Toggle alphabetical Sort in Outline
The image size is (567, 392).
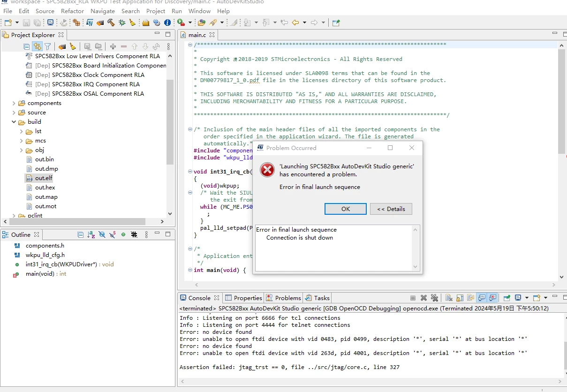(x=91, y=234)
